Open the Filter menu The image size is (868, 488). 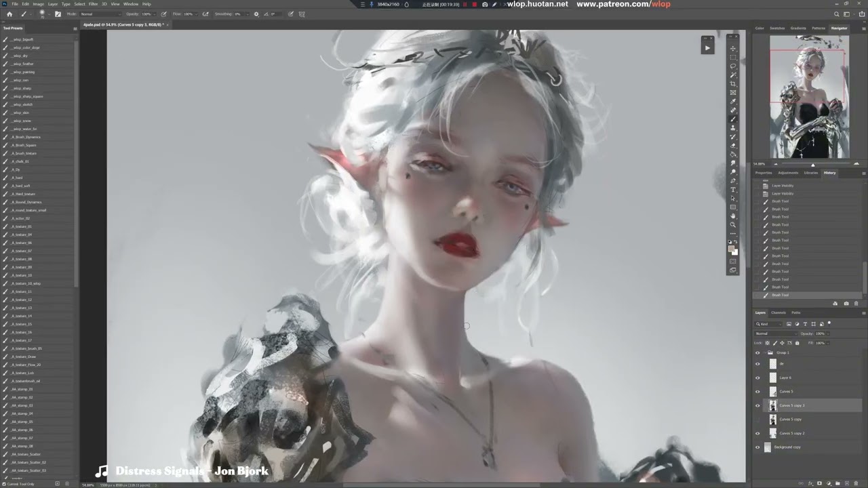tap(93, 4)
